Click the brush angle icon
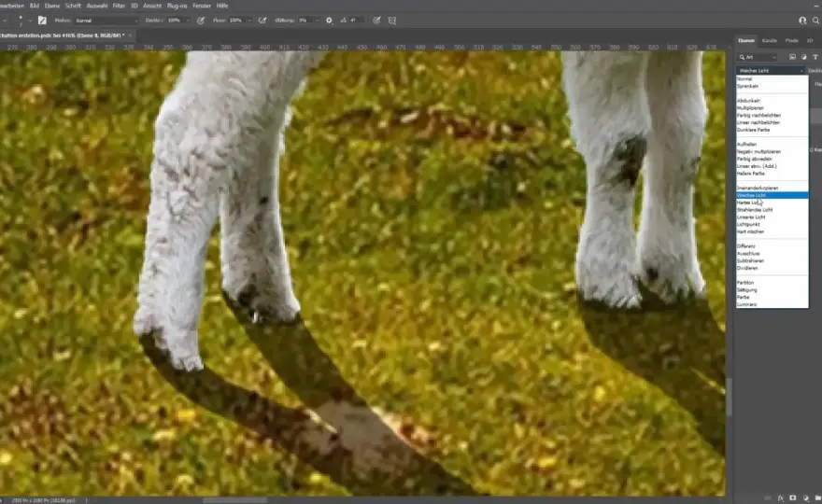Image resolution: width=822 pixels, height=504 pixels. pyautogui.click(x=344, y=21)
